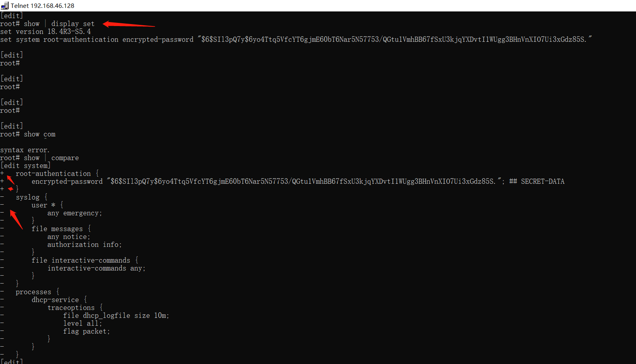Click the 'file interactive-commands {' line
636x364 pixels.
(x=85, y=260)
